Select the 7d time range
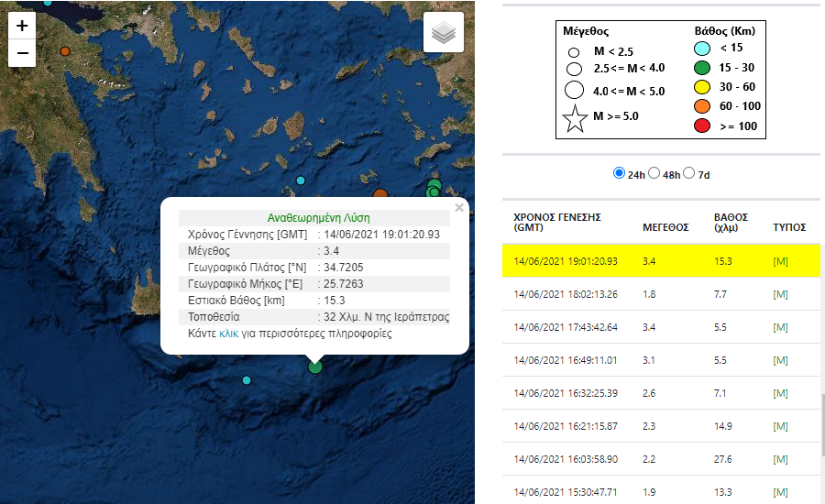 point(689,173)
